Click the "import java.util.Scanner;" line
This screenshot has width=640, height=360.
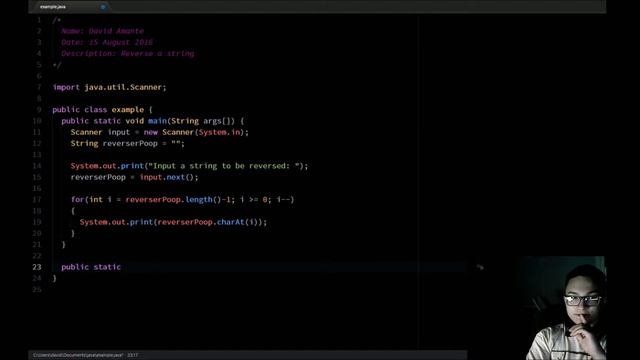pyautogui.click(x=109, y=87)
